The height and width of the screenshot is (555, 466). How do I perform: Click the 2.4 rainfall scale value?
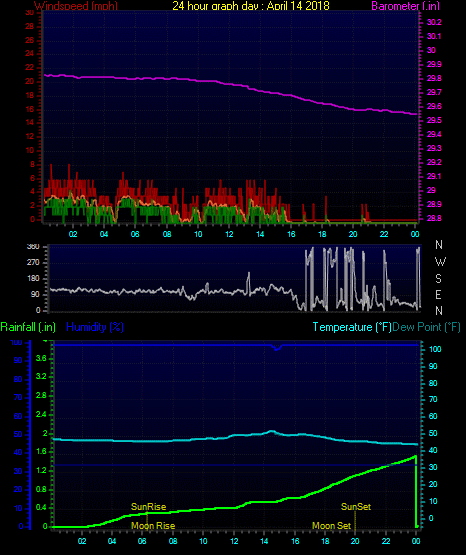click(x=41, y=414)
